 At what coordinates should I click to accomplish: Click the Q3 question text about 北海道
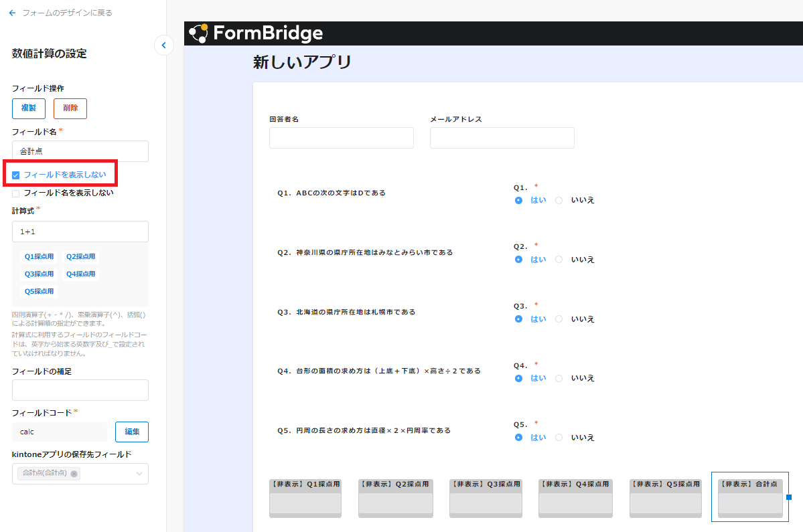[x=346, y=312]
